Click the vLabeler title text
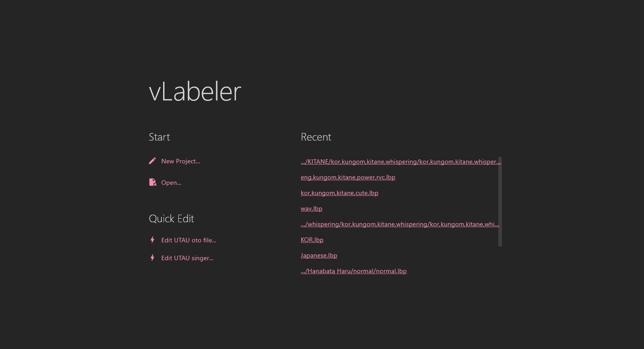This screenshot has width=644, height=349. 195,91
